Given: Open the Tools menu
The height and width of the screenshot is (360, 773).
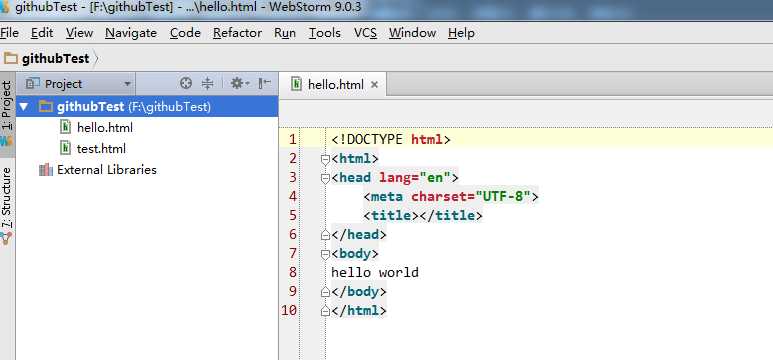Looking at the screenshot, I should [x=324, y=33].
